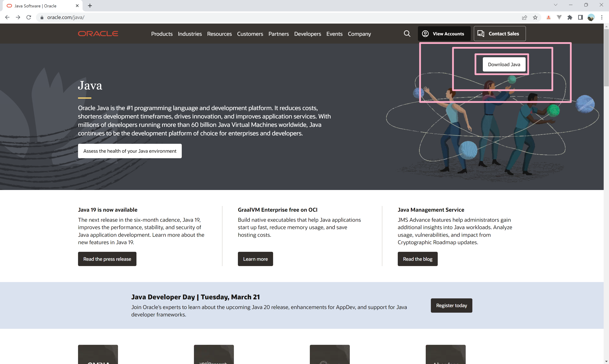Screen dimensions: 609x364
Task: Open the Partners menu
Action: [278, 34]
